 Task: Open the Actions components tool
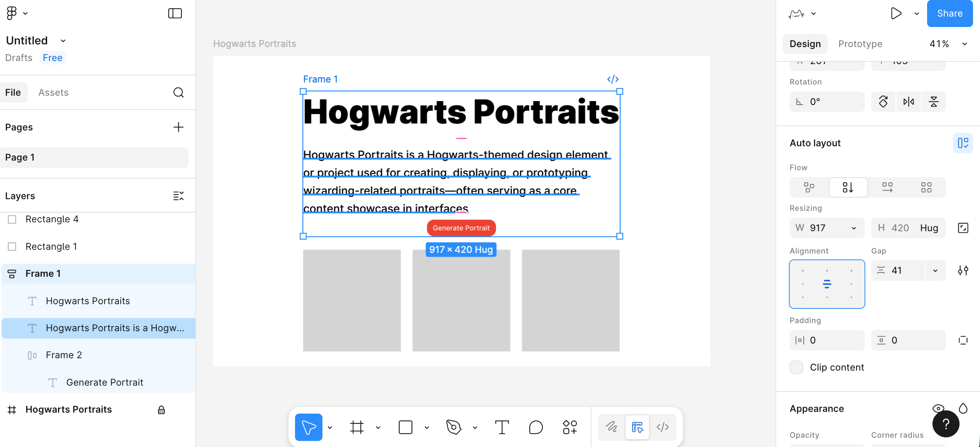570,427
